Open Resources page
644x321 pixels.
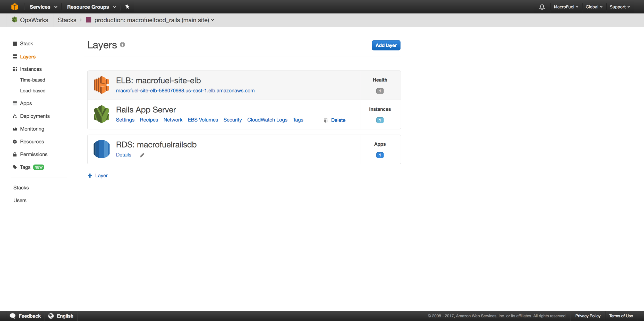click(x=32, y=142)
